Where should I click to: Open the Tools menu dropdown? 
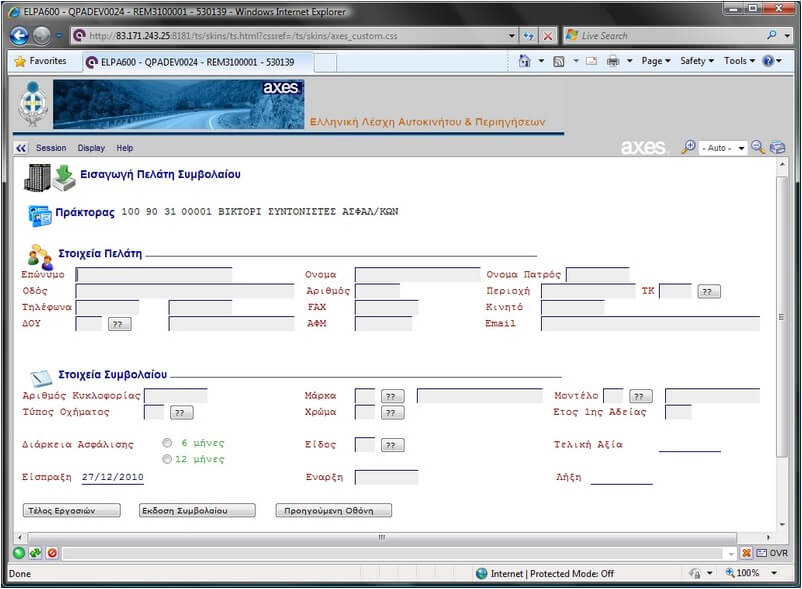[739, 61]
